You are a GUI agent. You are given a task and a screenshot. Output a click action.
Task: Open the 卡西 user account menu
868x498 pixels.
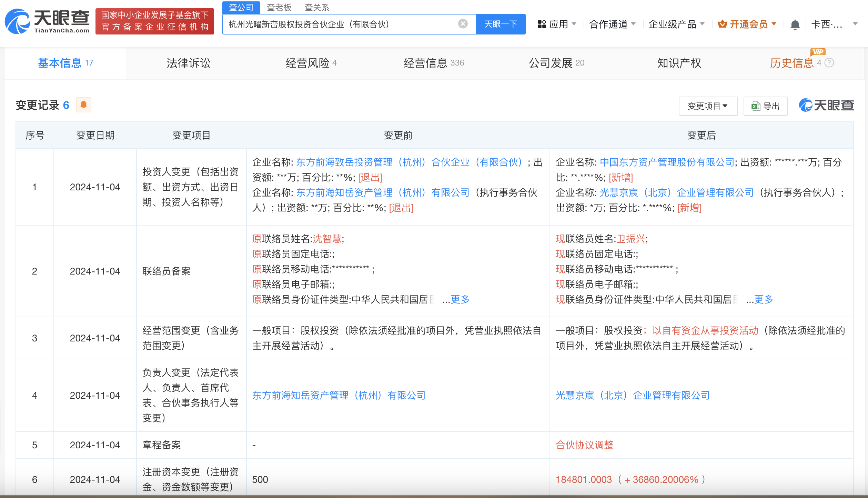point(835,24)
